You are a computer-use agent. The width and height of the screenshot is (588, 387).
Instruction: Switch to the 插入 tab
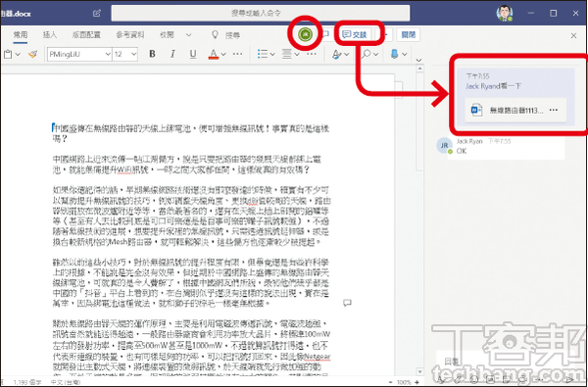[x=50, y=35]
